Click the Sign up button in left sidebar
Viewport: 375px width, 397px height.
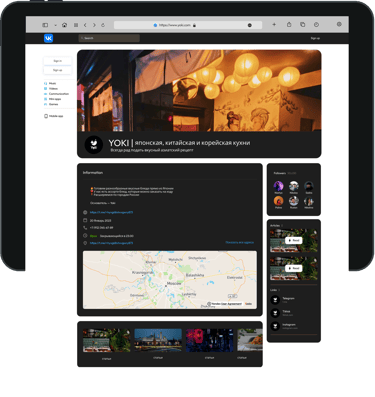coord(57,70)
